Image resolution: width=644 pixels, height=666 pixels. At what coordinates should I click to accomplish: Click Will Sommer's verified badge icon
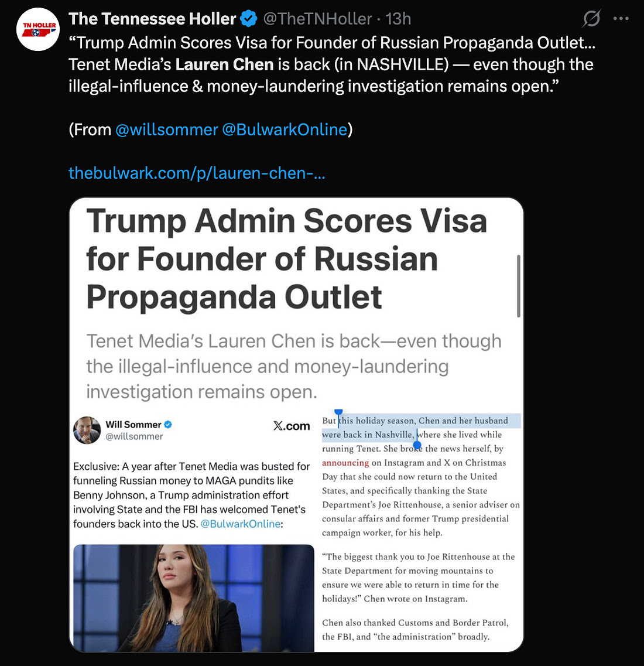pyautogui.click(x=168, y=424)
